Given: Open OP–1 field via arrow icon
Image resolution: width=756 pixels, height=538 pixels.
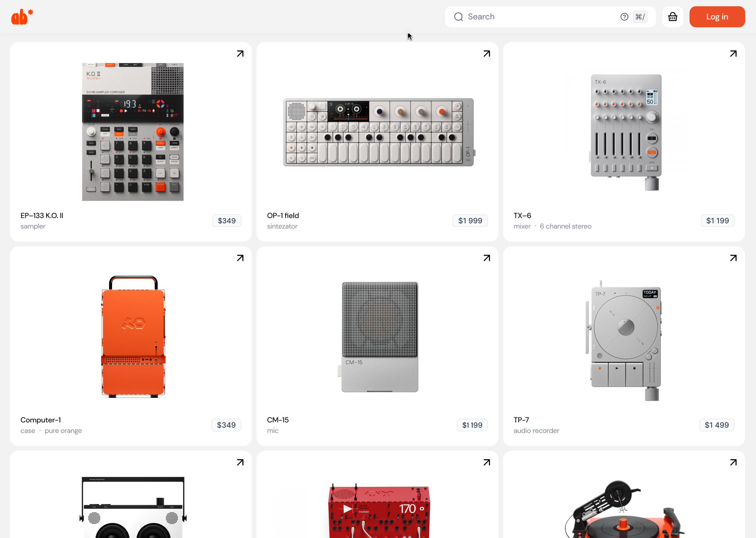Looking at the screenshot, I should [x=487, y=54].
